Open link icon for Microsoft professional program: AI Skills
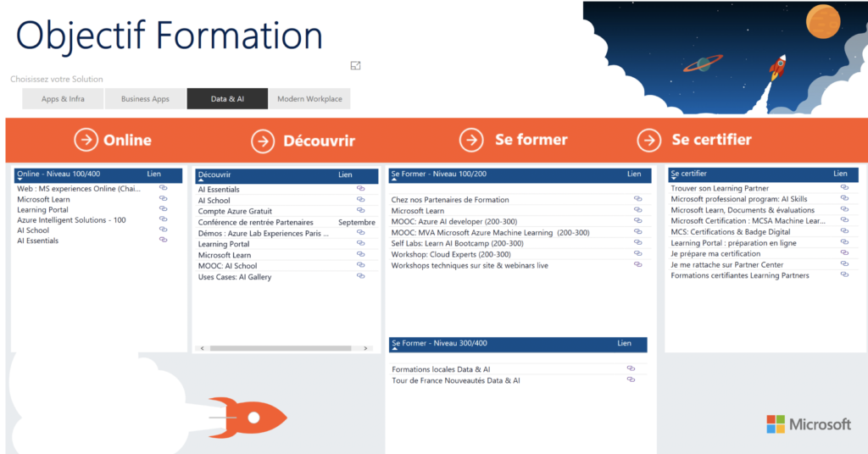Image resolution: width=868 pixels, height=454 pixels. click(844, 198)
